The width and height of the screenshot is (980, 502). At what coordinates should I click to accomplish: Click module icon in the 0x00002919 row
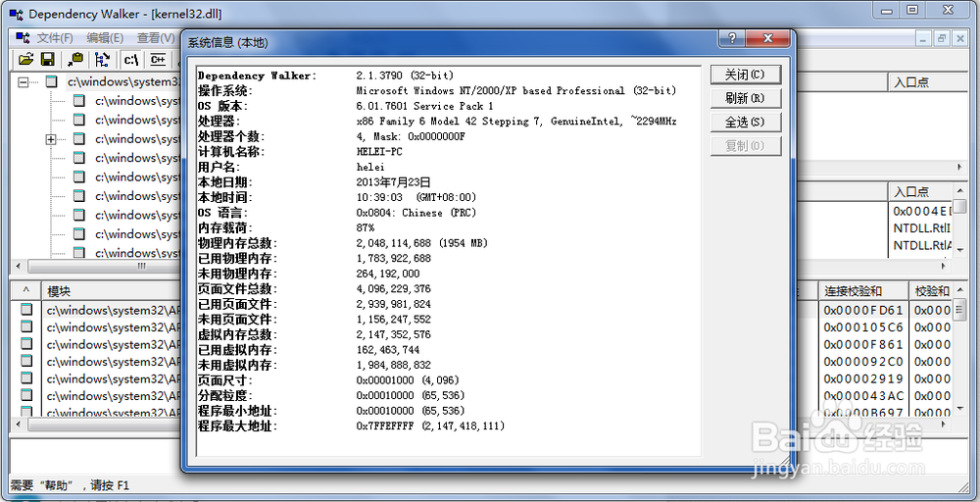26,378
